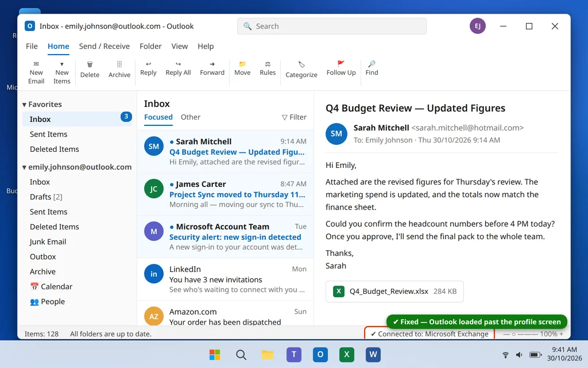Screen dimensions: 588x368
Task: Forward the current message
Action: tap(212, 69)
